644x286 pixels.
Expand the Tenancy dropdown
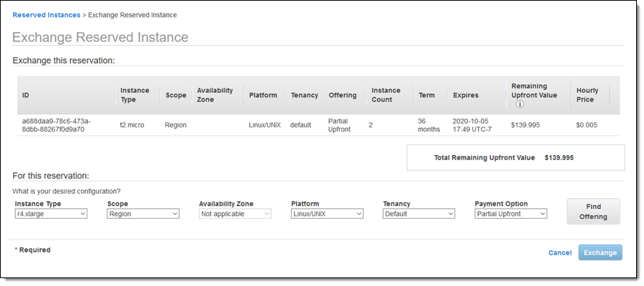coord(419,214)
